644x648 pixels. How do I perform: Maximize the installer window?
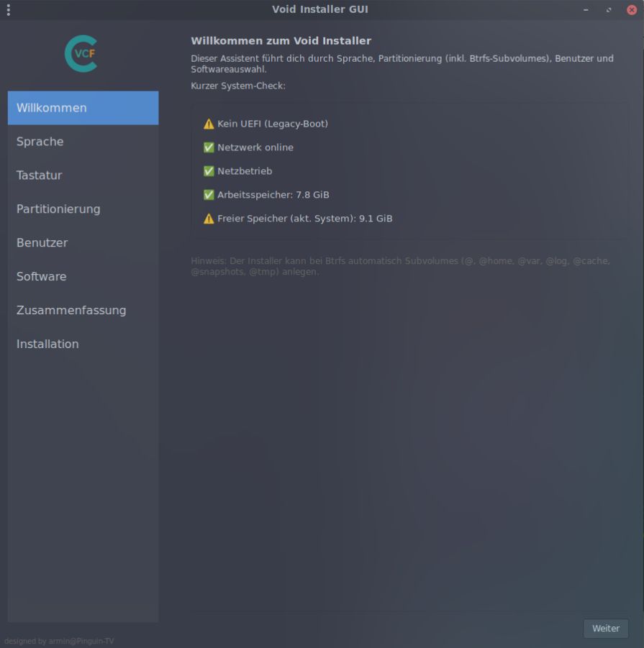tap(609, 9)
